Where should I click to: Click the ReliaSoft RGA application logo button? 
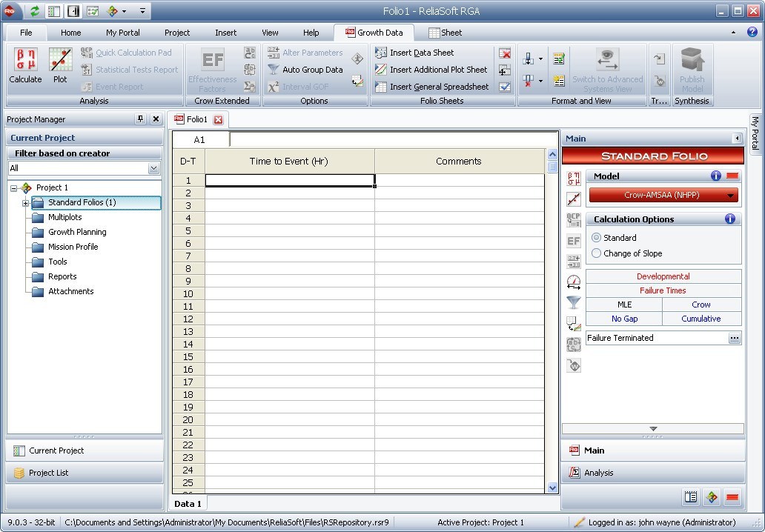[10, 10]
